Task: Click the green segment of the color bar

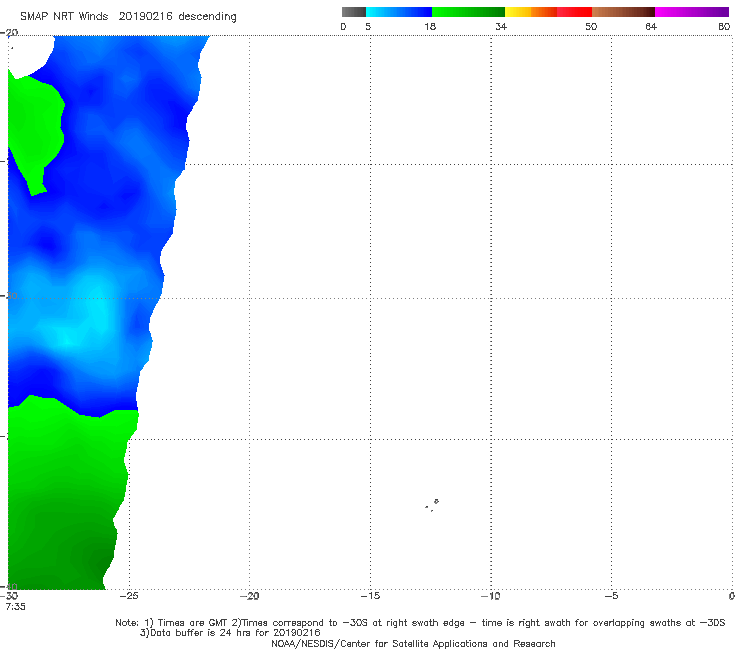Action: click(x=468, y=12)
